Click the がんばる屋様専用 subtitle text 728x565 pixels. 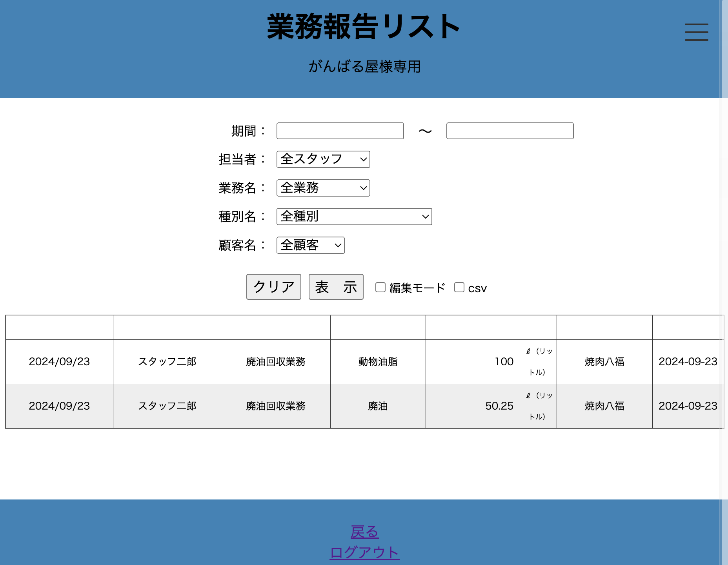click(x=364, y=66)
